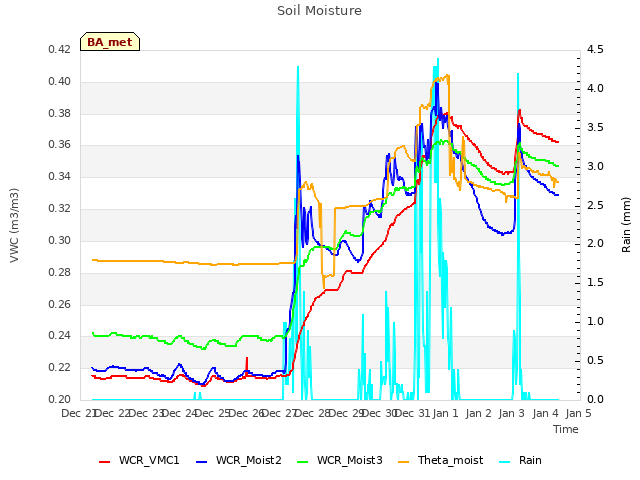Click the Jan 1 x-axis tick label
The height and width of the screenshot is (480, 640).
click(x=445, y=413)
